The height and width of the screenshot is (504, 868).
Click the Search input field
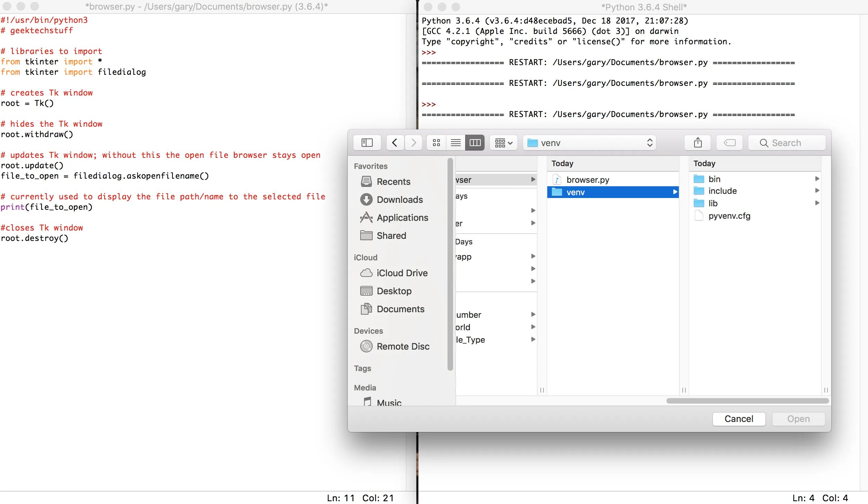tap(786, 143)
